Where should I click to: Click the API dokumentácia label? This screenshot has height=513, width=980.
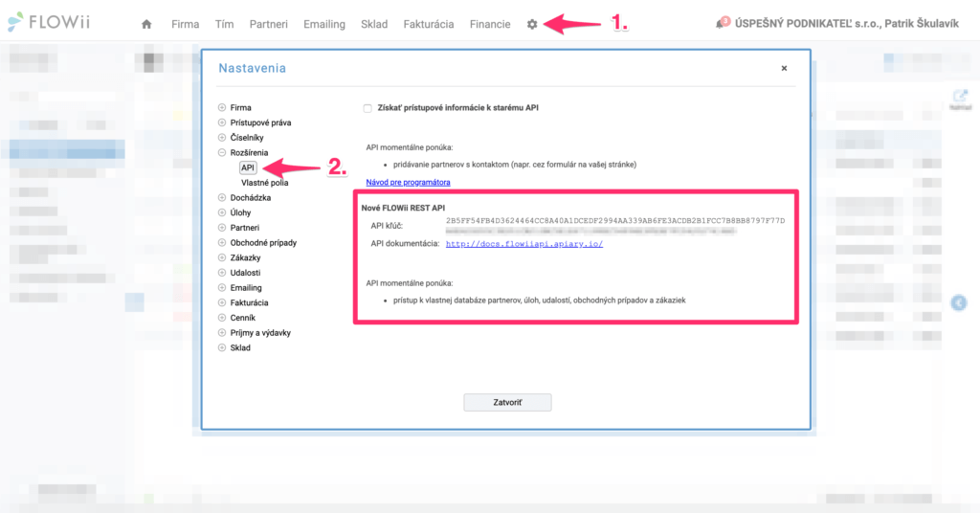(405, 243)
